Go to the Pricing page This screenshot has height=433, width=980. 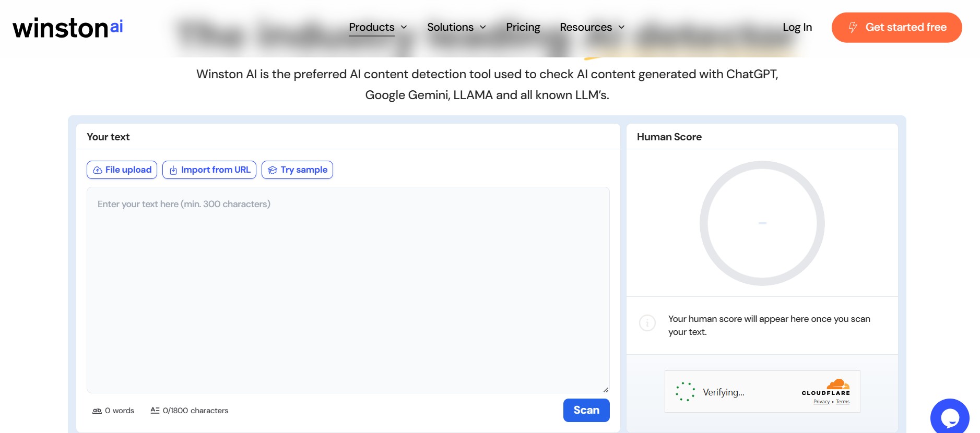[523, 27]
